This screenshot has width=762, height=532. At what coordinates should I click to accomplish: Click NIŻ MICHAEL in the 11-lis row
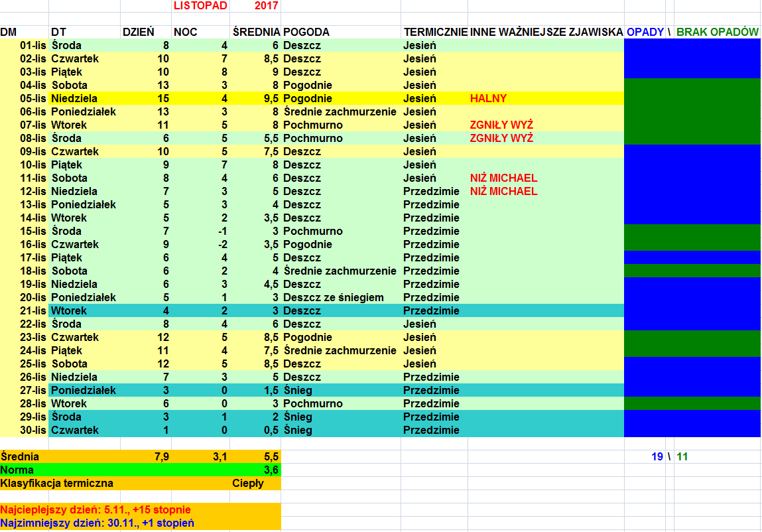pyautogui.click(x=503, y=178)
